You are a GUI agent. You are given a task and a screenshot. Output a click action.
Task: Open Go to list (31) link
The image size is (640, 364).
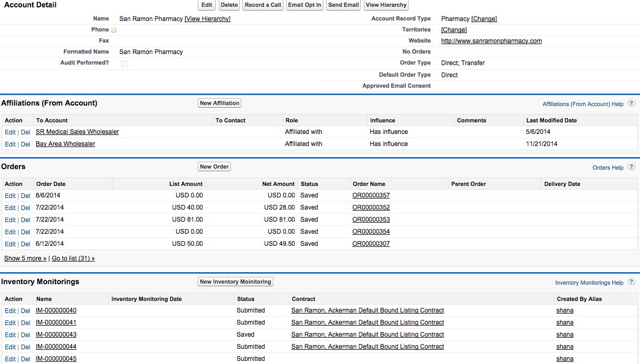[x=73, y=258]
